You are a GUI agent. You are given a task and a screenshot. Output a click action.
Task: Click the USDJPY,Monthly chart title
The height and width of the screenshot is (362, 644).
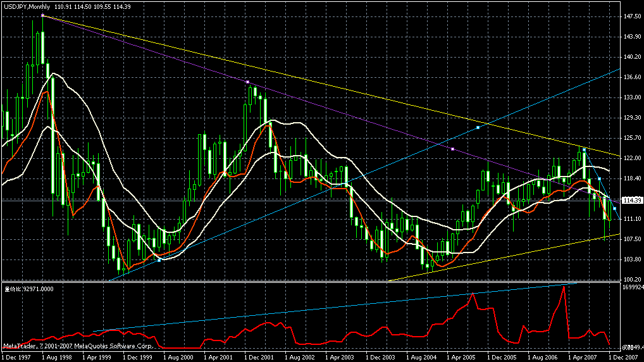coord(27,6)
